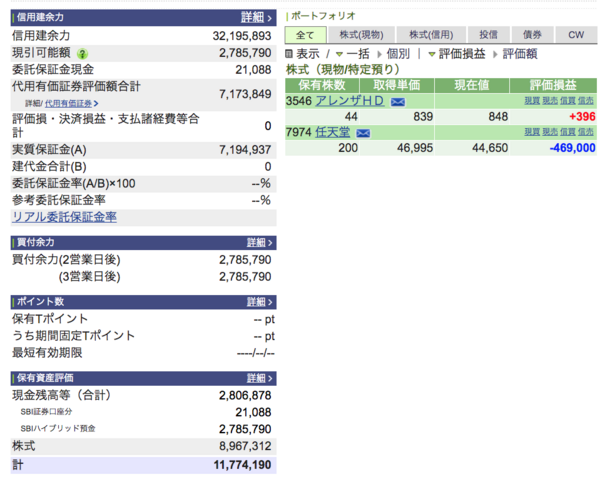Click the total 計 value 11,774,190
Viewport: 600px width, 482px height.
[243, 465]
